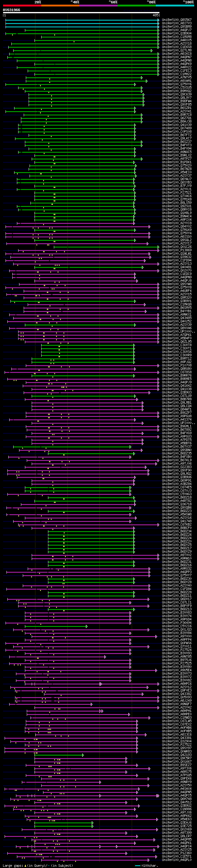Select the UniRef100_A9XAM1 label
The width and height of the screenshot is (197, 868).
pos(177,81)
